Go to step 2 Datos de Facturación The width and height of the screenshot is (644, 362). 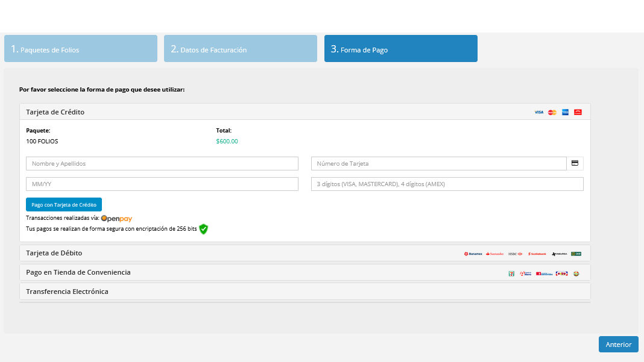click(x=240, y=49)
